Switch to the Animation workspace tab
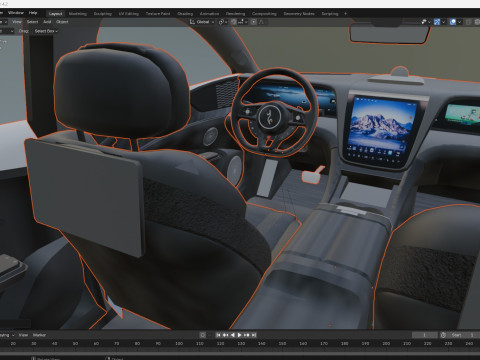The width and height of the screenshot is (480, 360). pyautogui.click(x=209, y=14)
